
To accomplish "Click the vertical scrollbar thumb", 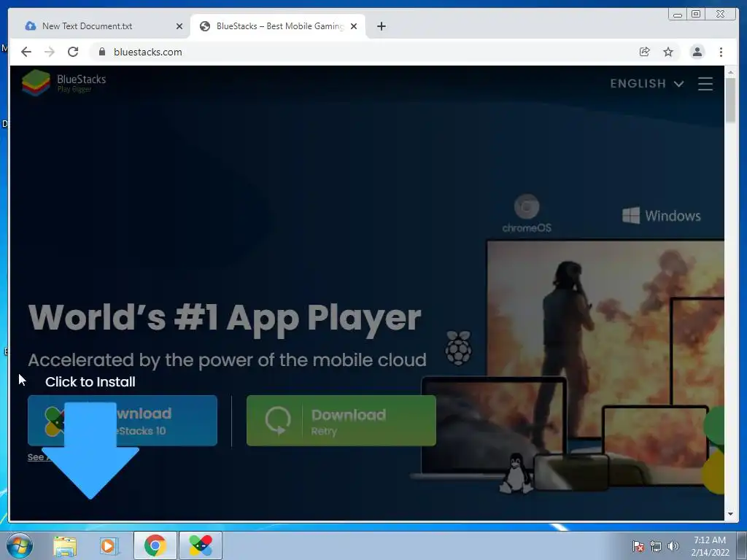I will click(x=730, y=100).
